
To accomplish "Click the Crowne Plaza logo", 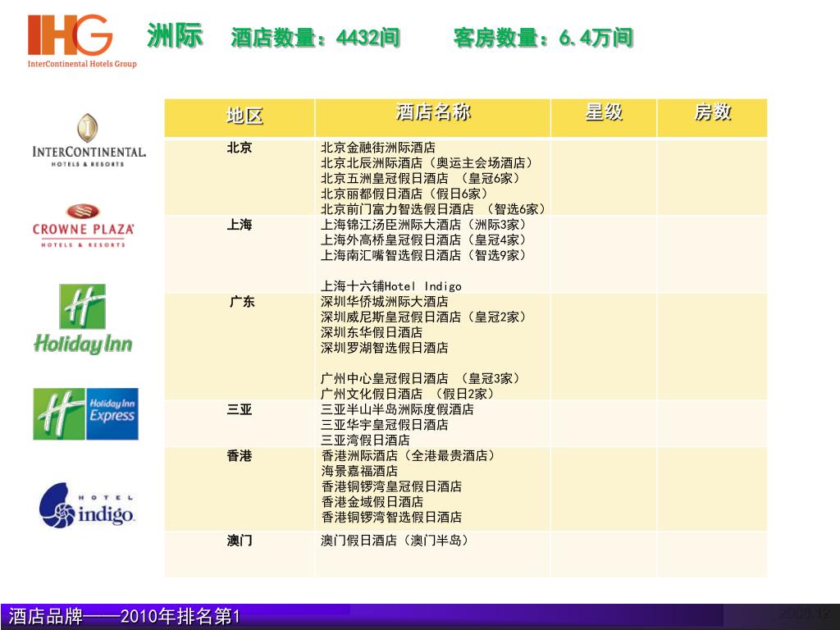I will tap(83, 226).
